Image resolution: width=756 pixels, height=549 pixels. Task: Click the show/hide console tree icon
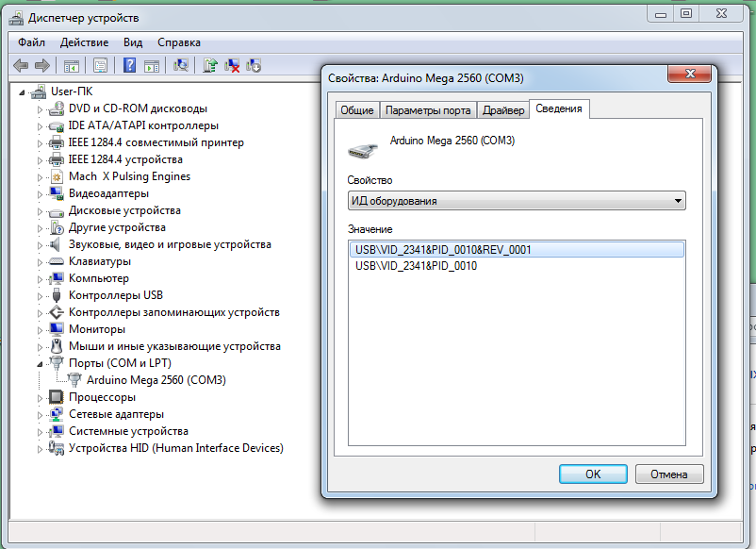tap(72, 66)
